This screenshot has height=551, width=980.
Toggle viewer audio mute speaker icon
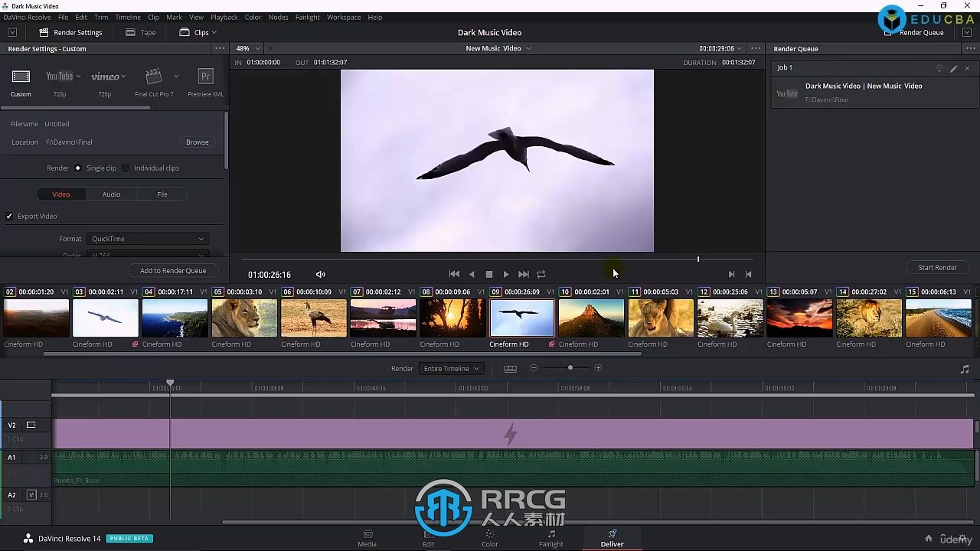click(x=321, y=274)
